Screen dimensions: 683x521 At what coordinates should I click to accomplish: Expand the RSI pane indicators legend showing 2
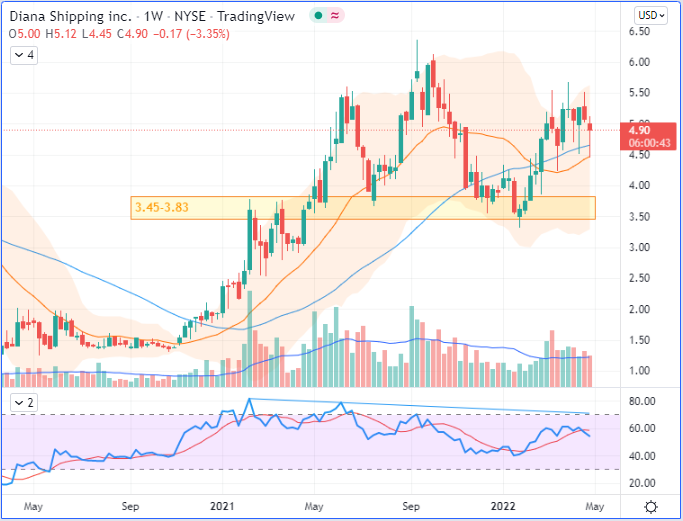(x=24, y=403)
